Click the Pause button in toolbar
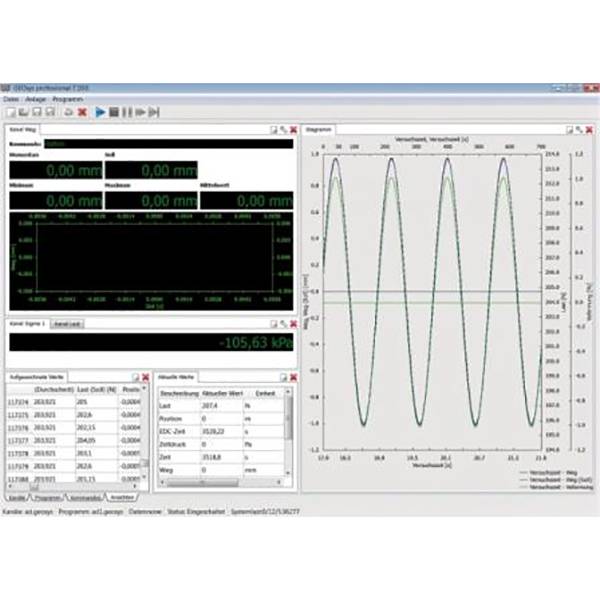This screenshot has width=600, height=600. click(127, 112)
